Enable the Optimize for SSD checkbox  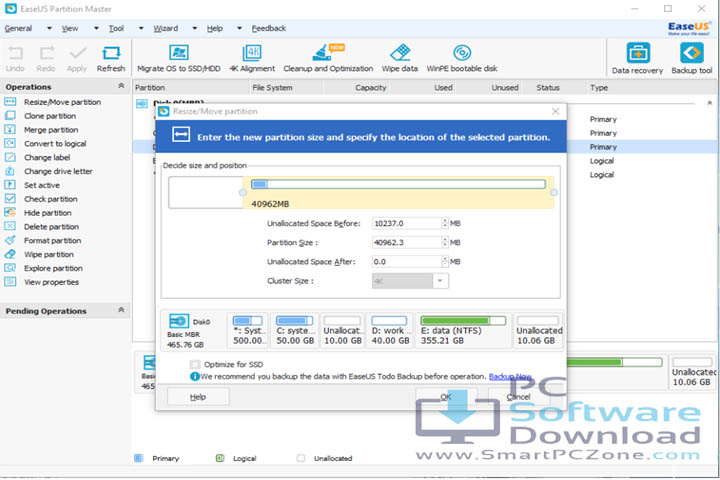[x=195, y=364]
